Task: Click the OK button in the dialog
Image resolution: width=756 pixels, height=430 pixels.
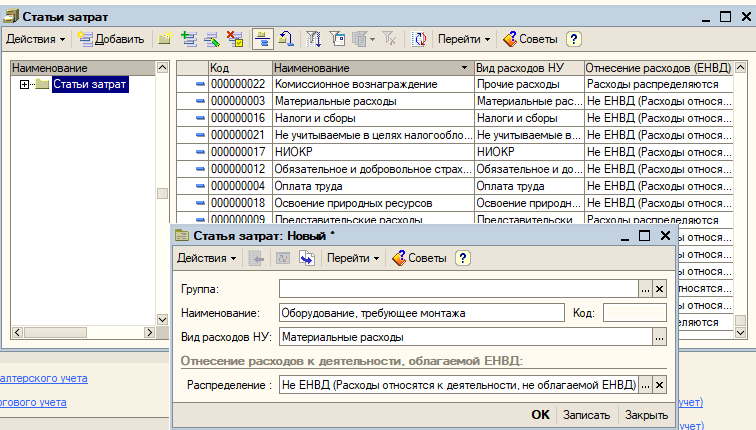Action: [540, 415]
